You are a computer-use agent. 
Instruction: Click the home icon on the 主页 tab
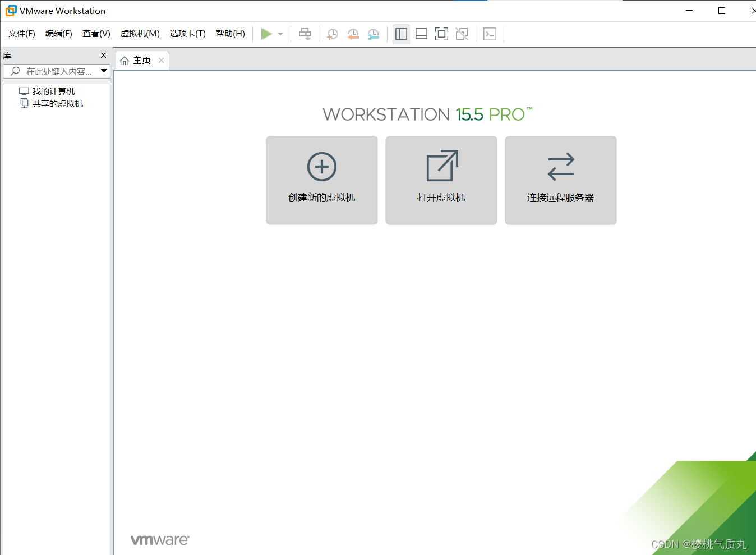click(125, 61)
